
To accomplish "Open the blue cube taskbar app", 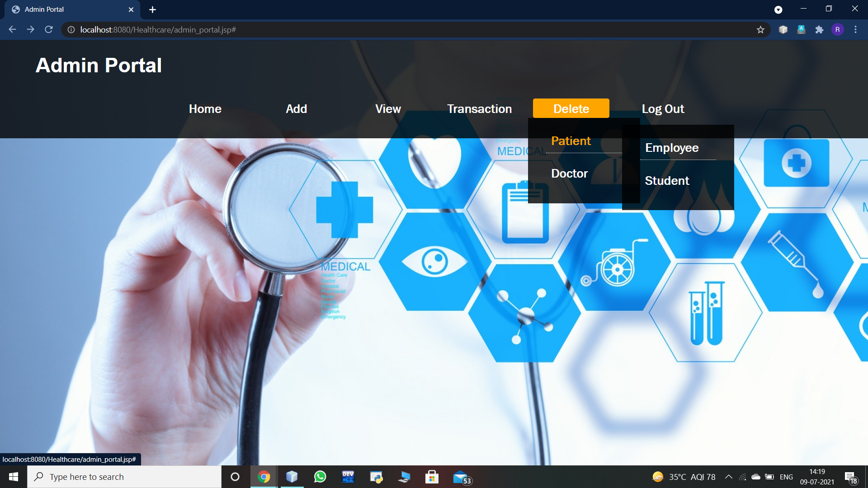I will (292, 477).
